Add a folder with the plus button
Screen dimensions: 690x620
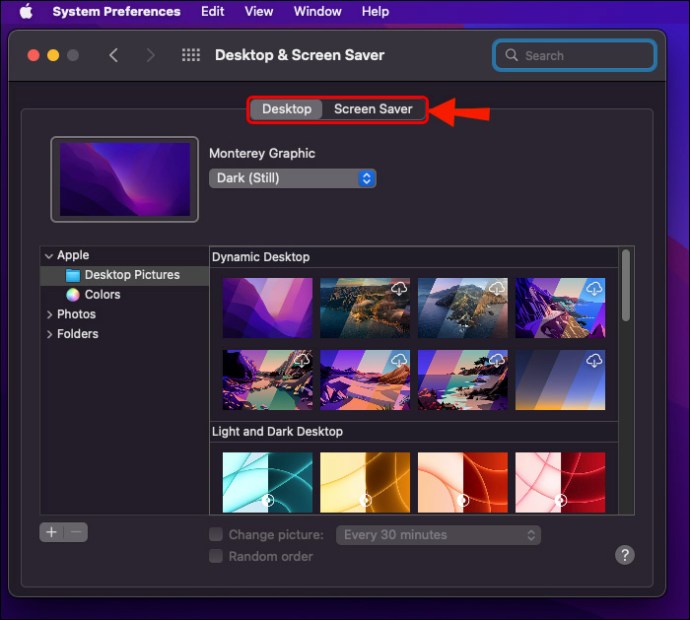[x=51, y=532]
